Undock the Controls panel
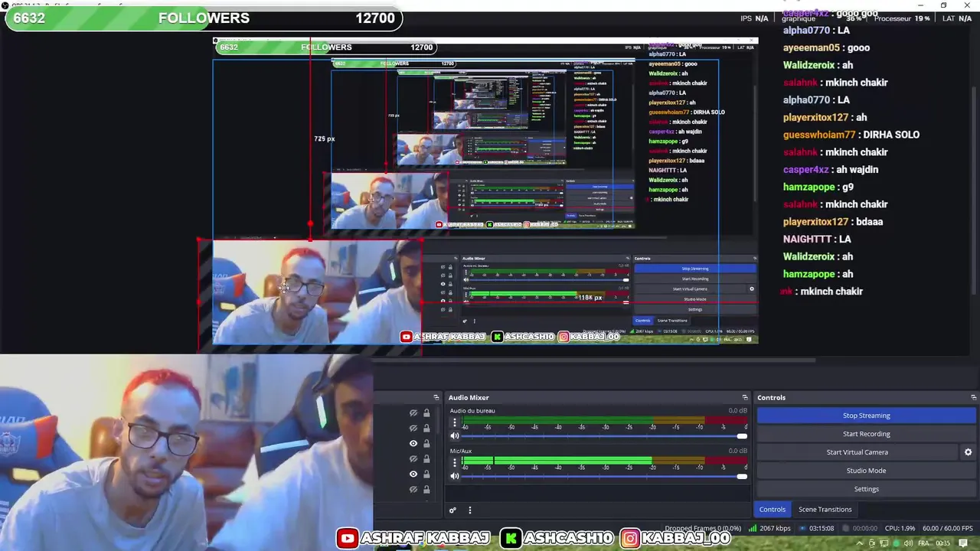Screen dimensions: 980x551 coord(974,398)
